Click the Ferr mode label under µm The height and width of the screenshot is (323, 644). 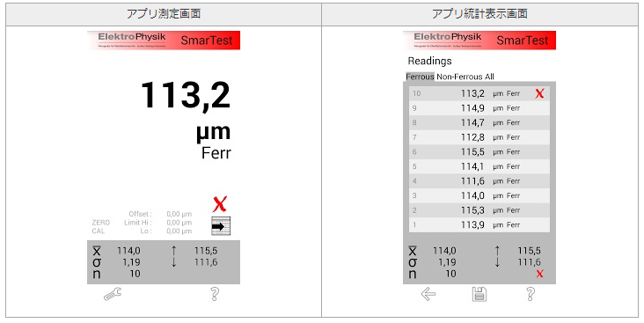tap(216, 153)
